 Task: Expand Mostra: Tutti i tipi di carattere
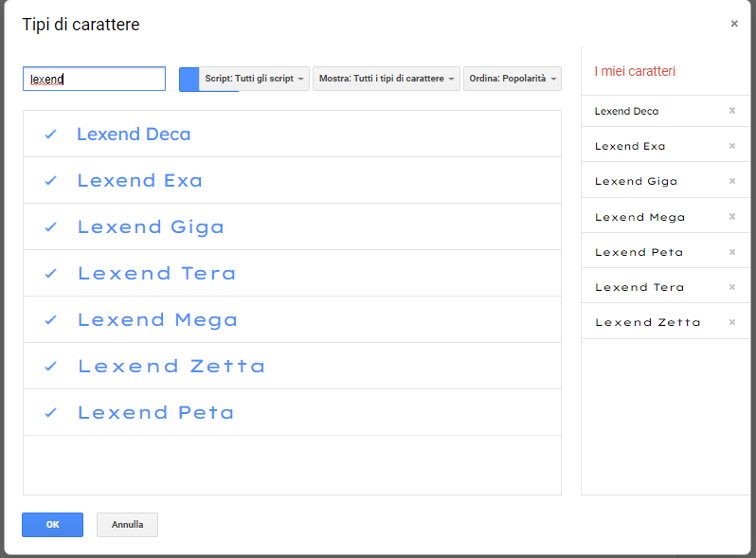pos(387,79)
